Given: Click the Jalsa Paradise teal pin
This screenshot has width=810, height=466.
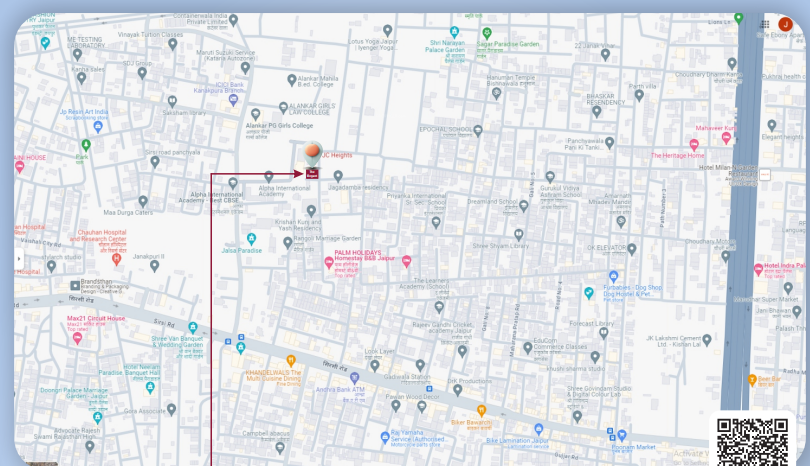Looking at the screenshot, I should tap(251, 239).
